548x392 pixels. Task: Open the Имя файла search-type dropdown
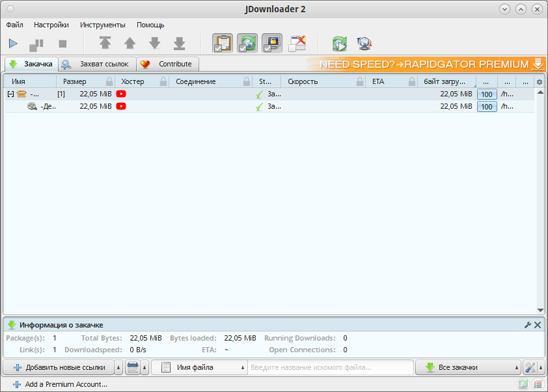coord(199,367)
